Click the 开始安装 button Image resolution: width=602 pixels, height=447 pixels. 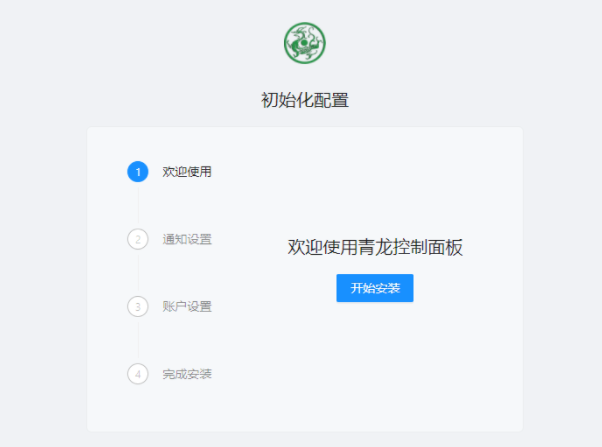pyautogui.click(x=375, y=288)
